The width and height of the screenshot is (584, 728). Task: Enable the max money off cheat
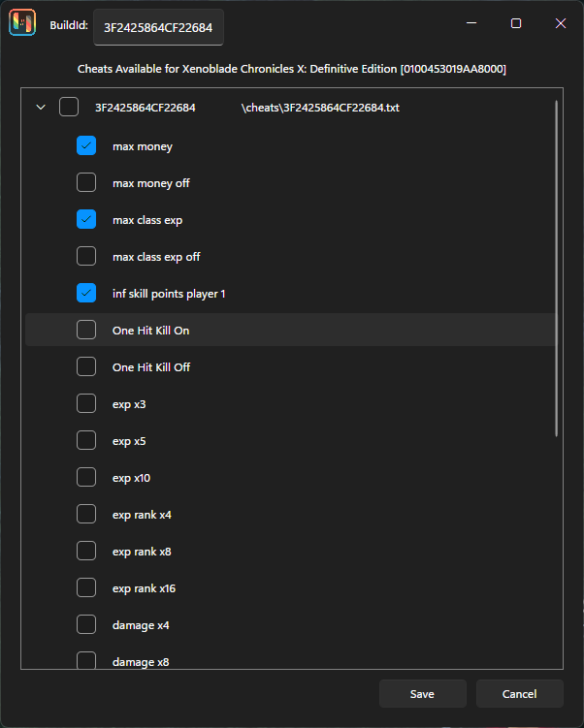click(86, 182)
